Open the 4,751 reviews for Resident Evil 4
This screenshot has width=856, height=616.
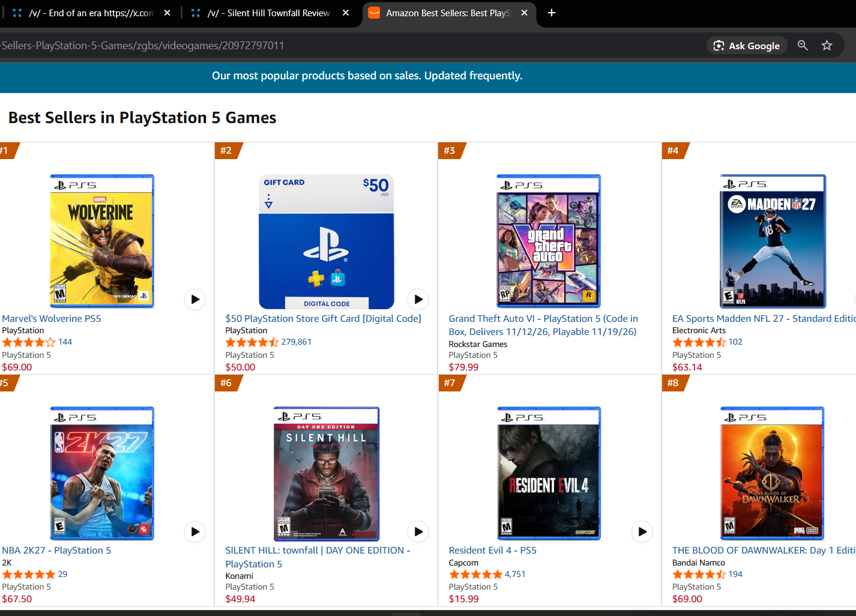tap(515, 574)
